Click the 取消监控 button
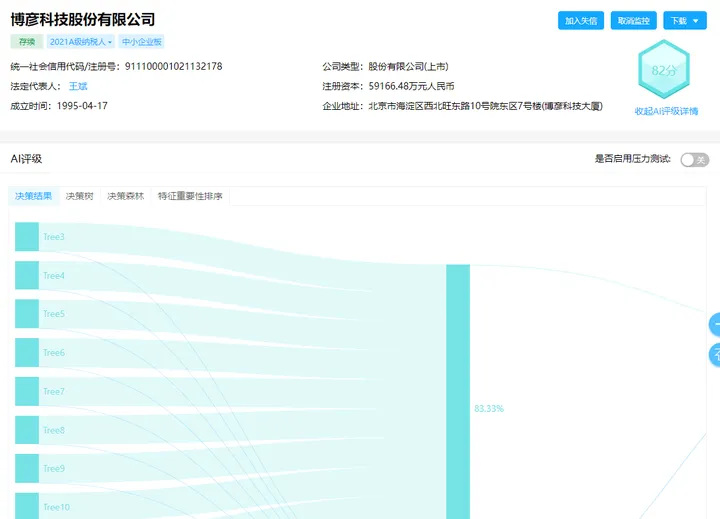720x519 pixels. 634,21
